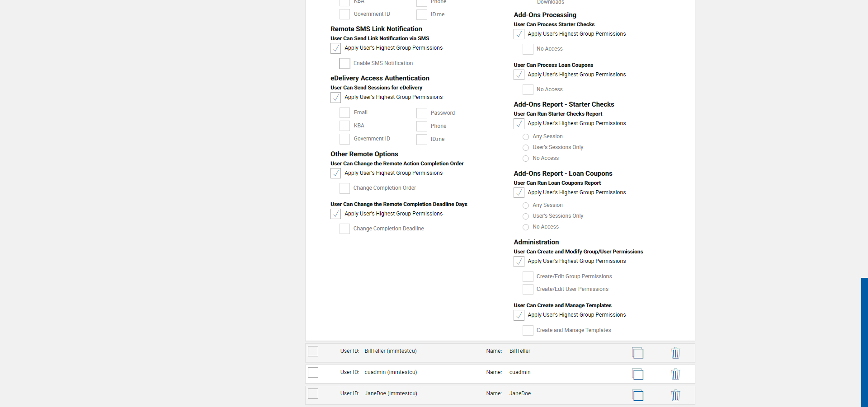
Task: Select User's Sessions Only for Starter Checks Report
Action: (526, 148)
